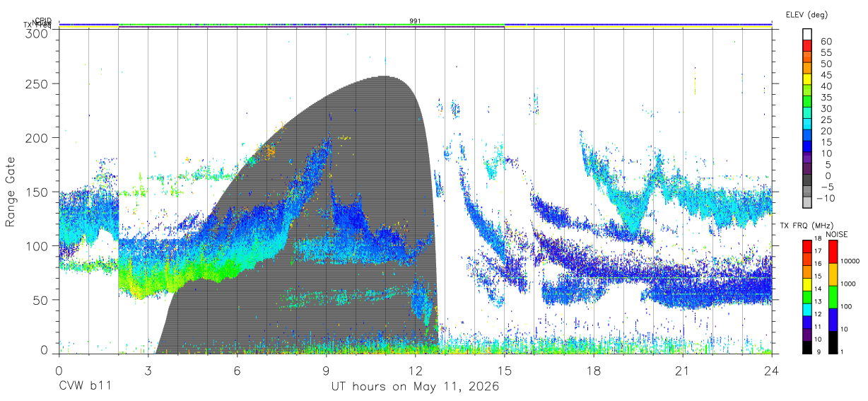The height and width of the screenshot is (401, 868).
Task: Click the 'UT hours on May 11, 2026' axis title
Action: [x=415, y=386]
